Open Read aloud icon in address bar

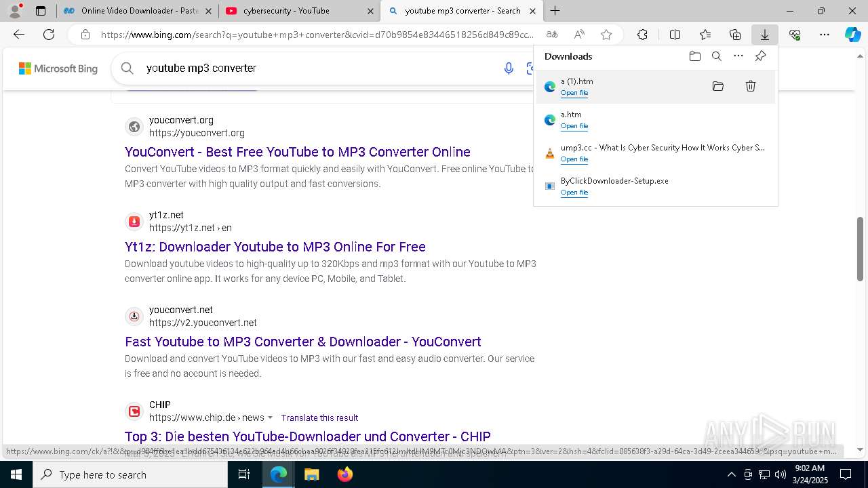(x=579, y=35)
